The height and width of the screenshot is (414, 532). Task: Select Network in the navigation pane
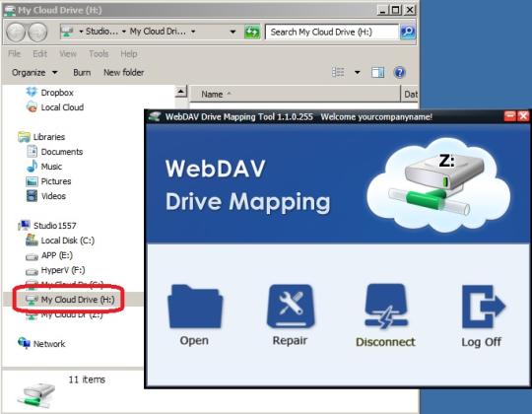click(x=49, y=344)
